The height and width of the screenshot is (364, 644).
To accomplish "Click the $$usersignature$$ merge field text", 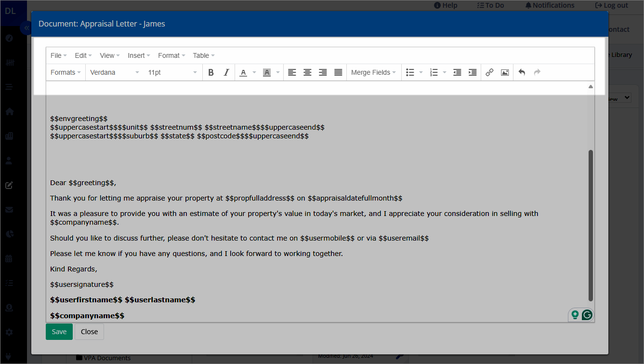I will [82, 284].
